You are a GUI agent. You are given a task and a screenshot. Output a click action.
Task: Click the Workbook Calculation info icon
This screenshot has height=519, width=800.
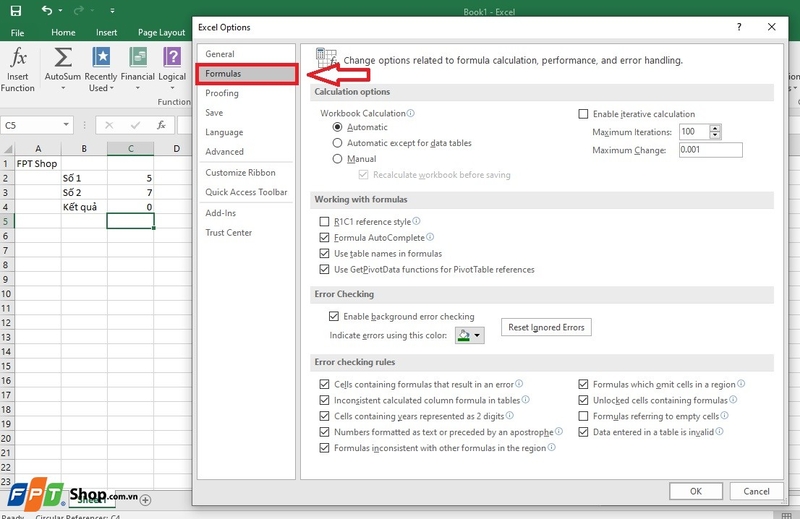[411, 113]
